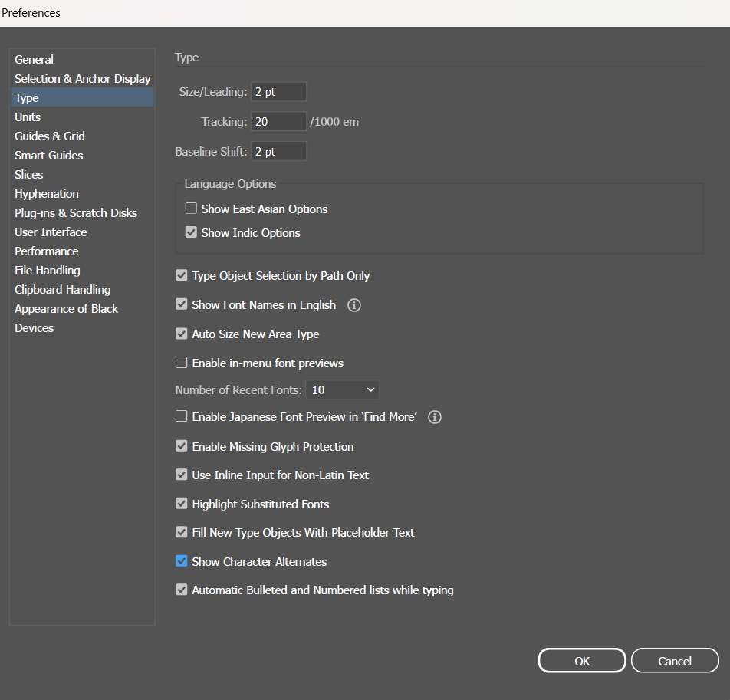This screenshot has height=700, width=730.
Task: Open User Interface preferences
Action: [x=51, y=232]
